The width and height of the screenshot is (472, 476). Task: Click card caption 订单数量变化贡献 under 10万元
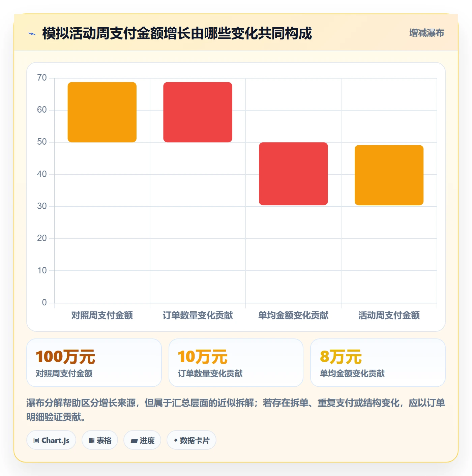click(x=210, y=374)
